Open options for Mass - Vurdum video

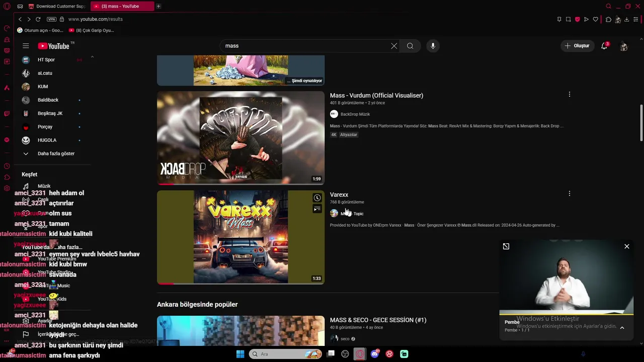click(x=569, y=95)
